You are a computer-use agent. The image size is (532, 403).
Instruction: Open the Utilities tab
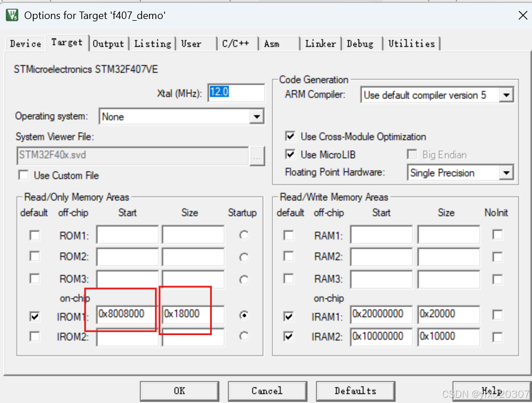[412, 44]
